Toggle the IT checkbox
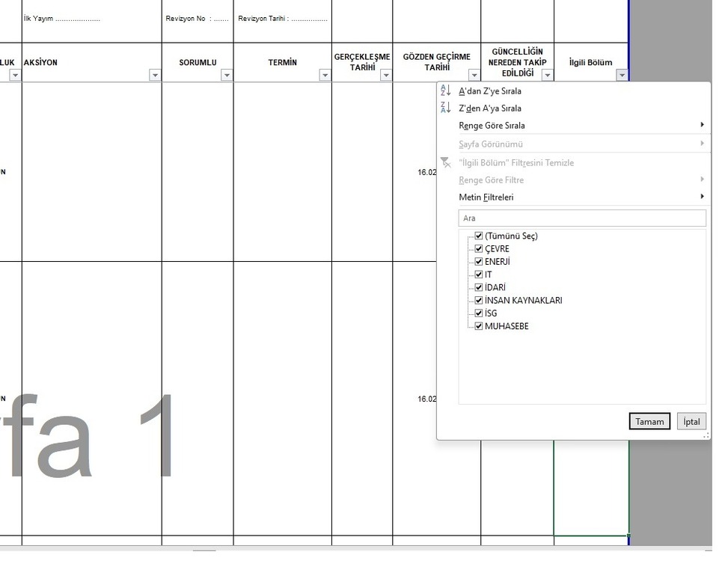Screen dimensions: 728x561 479,275
